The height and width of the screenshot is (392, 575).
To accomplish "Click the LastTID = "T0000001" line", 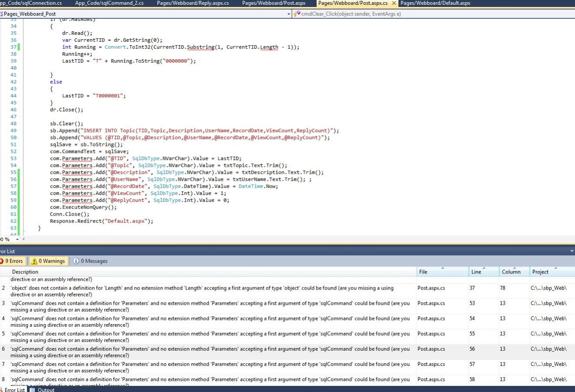I will (94, 96).
